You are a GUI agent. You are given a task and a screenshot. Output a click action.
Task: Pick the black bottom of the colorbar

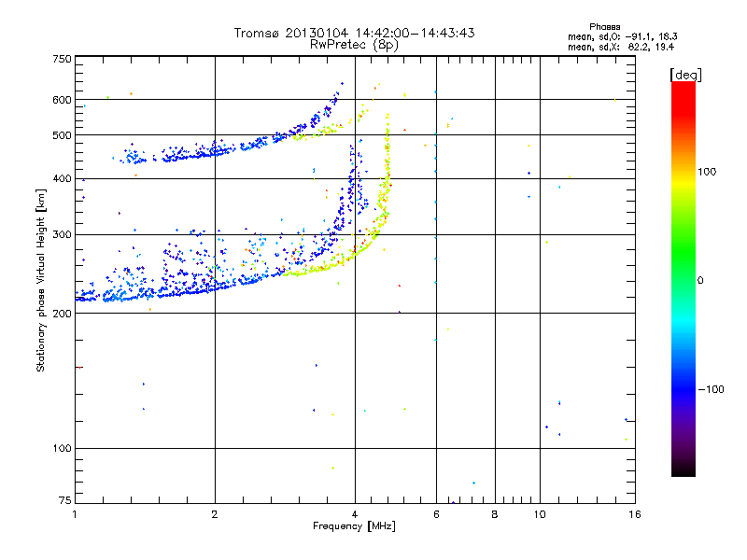(684, 469)
